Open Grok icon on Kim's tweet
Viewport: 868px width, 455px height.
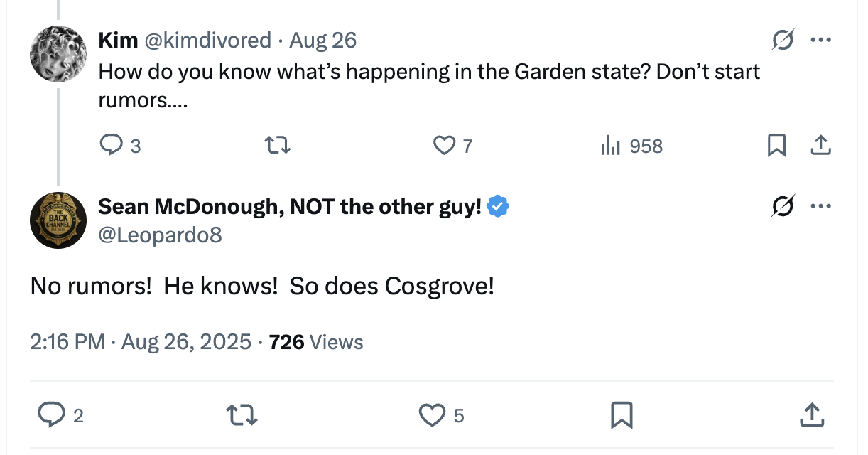tap(783, 41)
